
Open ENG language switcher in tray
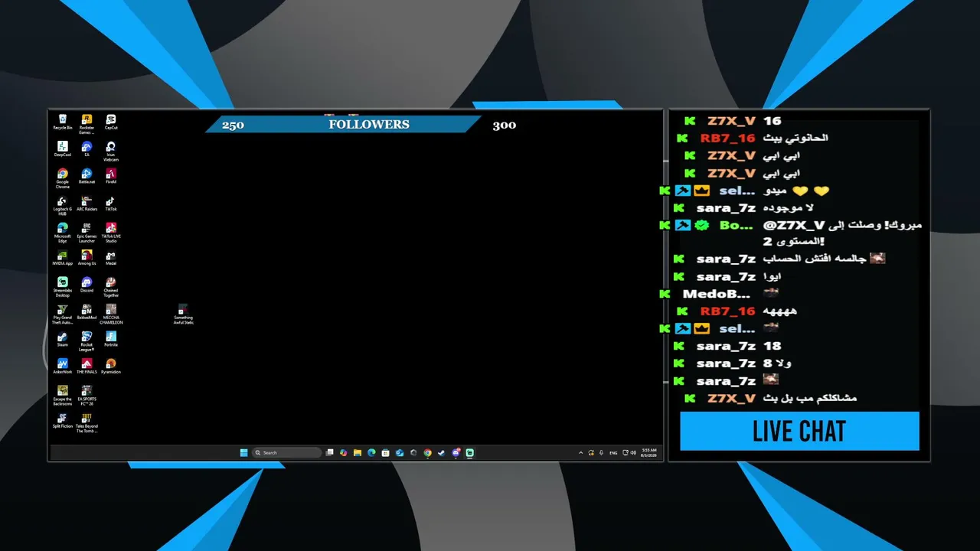click(613, 453)
